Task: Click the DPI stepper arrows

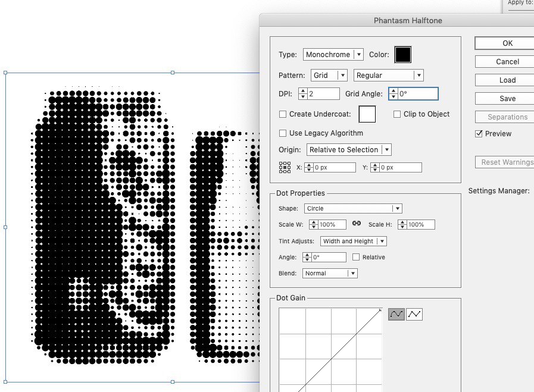Action: (x=303, y=94)
